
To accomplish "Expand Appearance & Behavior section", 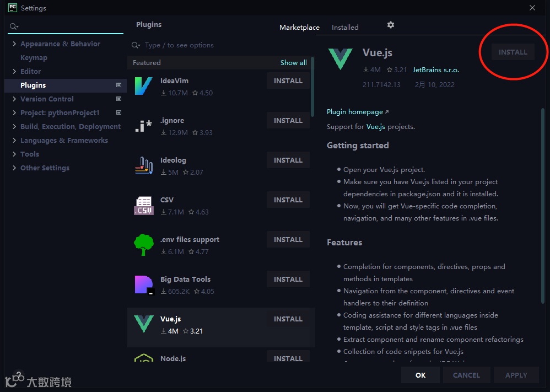I will [14, 44].
